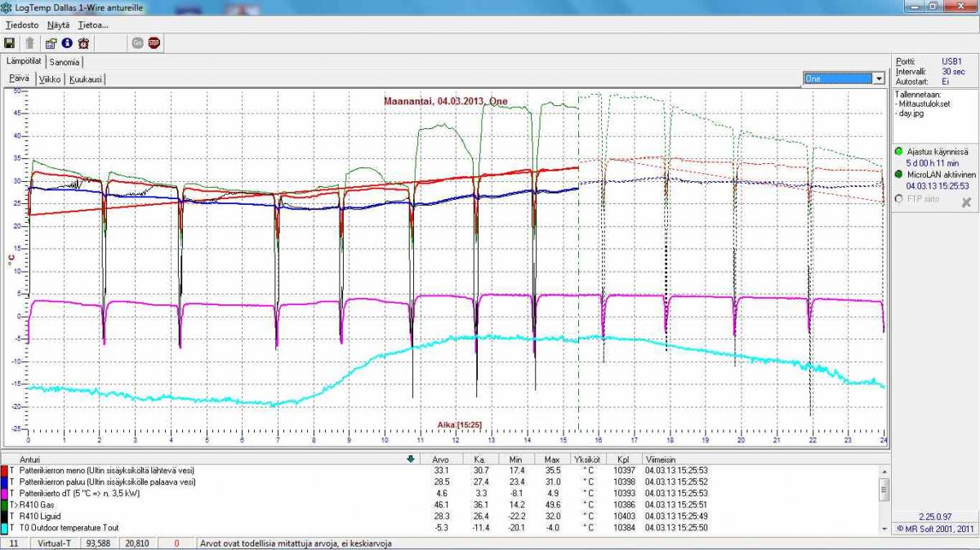
Task: Click the Save floppy disk toolbar icon
Action: click(x=10, y=43)
